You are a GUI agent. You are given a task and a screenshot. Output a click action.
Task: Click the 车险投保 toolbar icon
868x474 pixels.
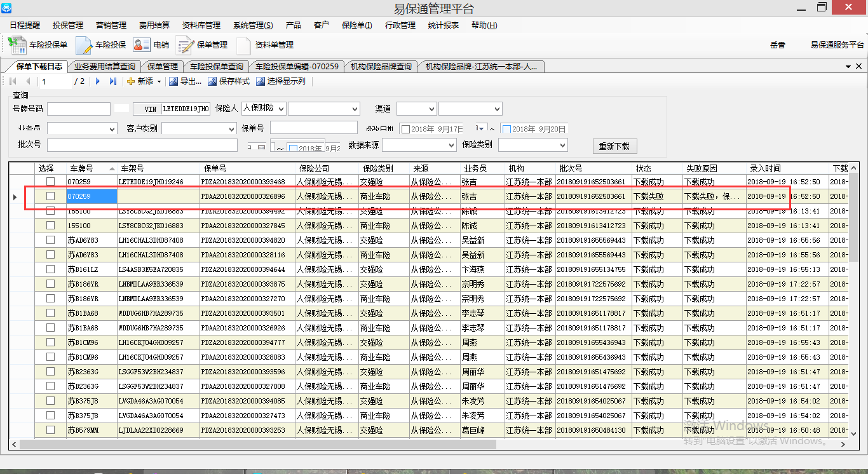[x=85, y=45]
